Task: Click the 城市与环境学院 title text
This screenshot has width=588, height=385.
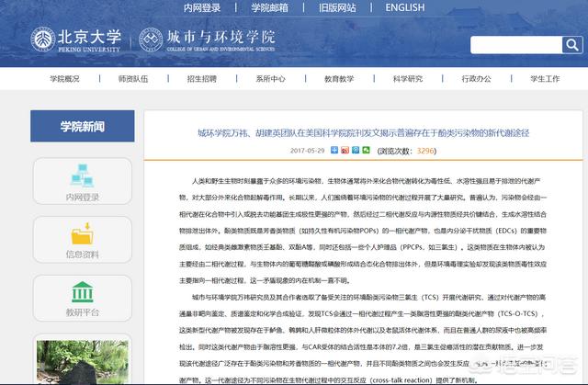Action: point(220,37)
